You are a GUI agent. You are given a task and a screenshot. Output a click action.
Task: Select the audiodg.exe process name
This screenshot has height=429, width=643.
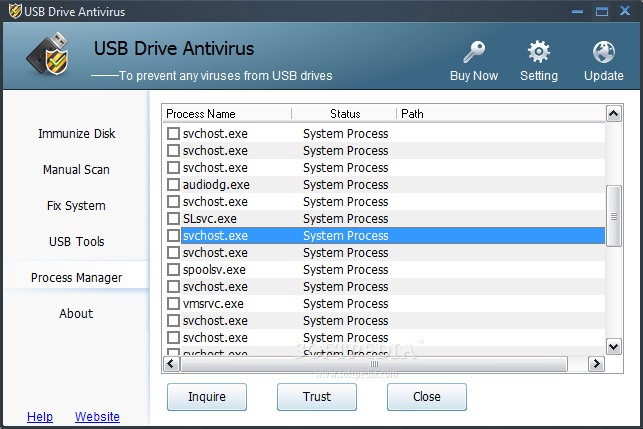(216, 185)
